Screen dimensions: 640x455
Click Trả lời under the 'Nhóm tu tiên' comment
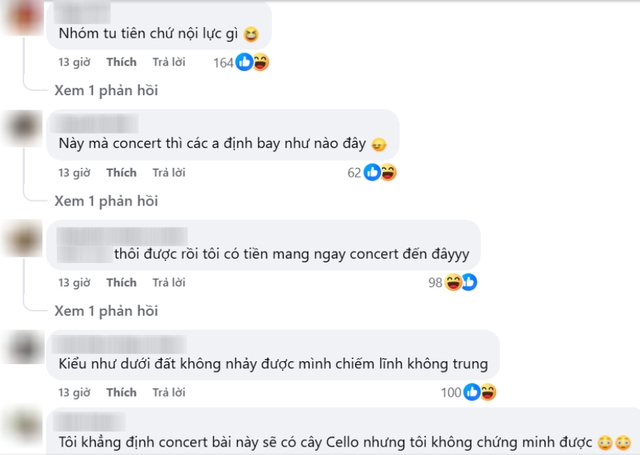(169, 62)
